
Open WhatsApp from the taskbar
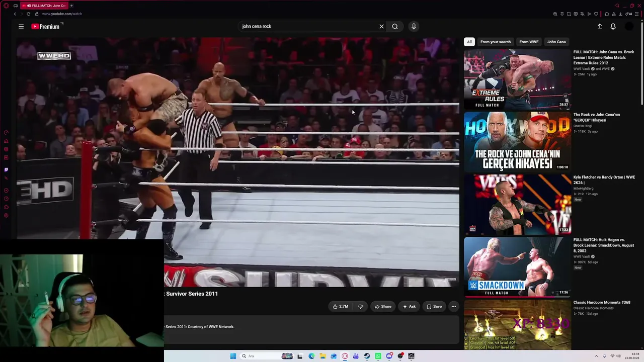[378, 356]
